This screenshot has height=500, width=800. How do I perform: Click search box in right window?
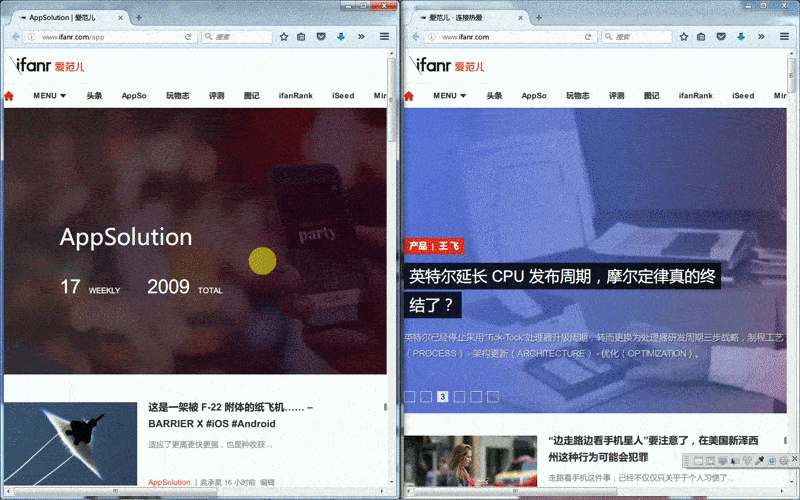coord(638,37)
